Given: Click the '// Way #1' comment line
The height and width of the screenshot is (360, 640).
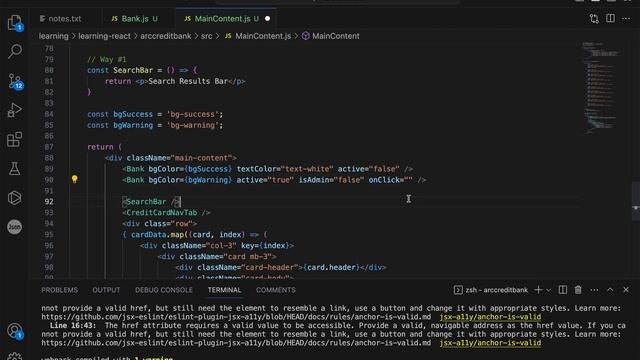Looking at the screenshot, I should pyautogui.click(x=107, y=59).
